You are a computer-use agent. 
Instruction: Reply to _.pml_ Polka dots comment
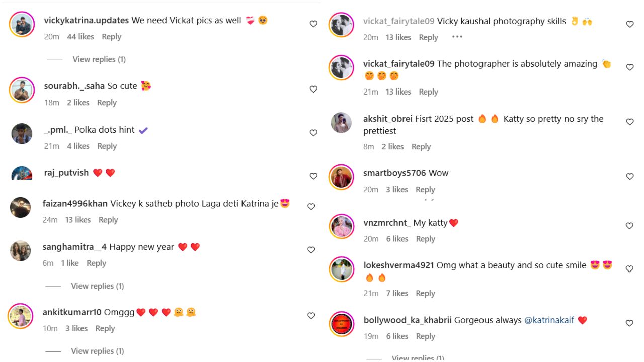coord(107,146)
